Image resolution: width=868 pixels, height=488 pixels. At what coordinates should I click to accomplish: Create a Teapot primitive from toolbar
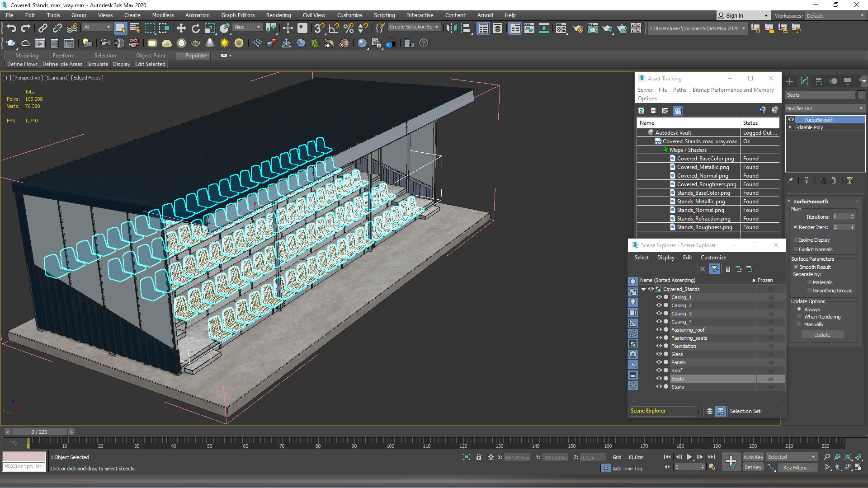11,43
